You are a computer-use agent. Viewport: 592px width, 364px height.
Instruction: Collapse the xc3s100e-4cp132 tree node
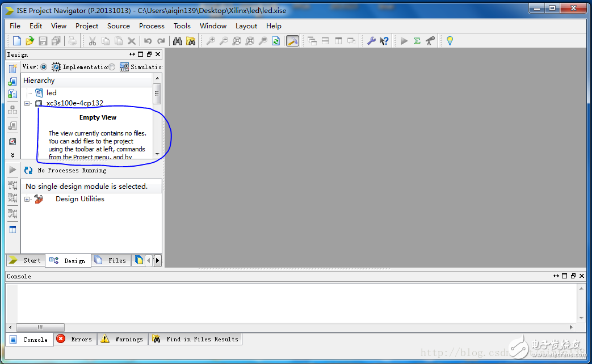point(27,103)
